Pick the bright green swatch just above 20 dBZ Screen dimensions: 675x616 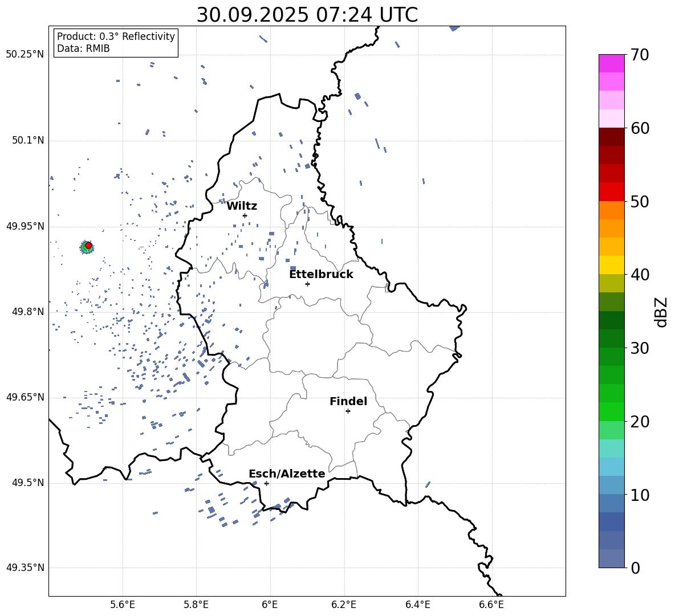(x=611, y=411)
